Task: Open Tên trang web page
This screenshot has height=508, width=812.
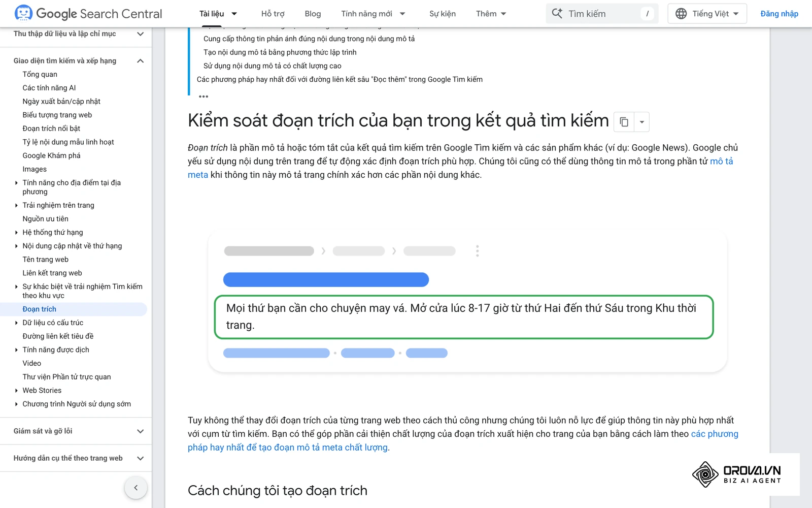Action: click(x=45, y=259)
